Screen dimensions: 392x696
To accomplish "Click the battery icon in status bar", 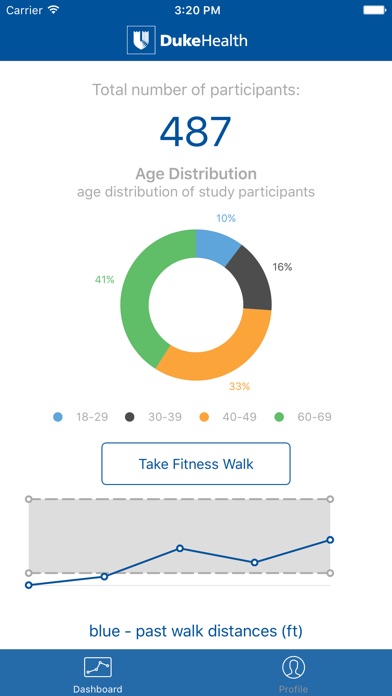I will [374, 10].
